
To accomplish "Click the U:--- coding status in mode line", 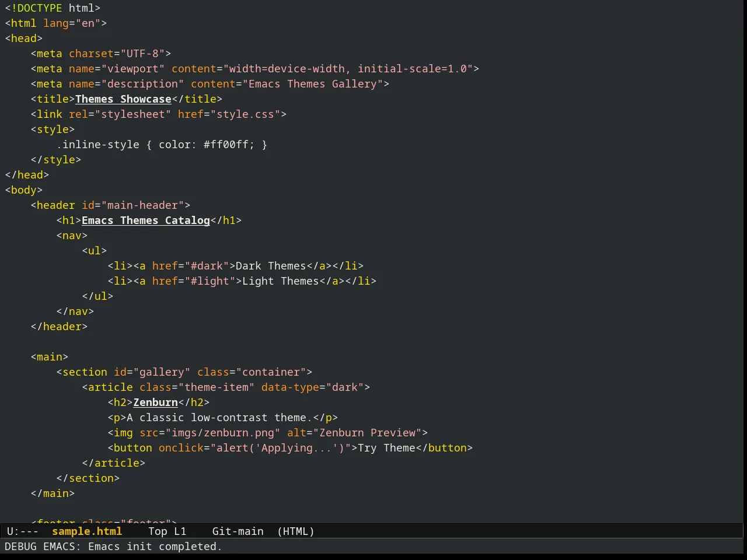I will tap(23, 531).
